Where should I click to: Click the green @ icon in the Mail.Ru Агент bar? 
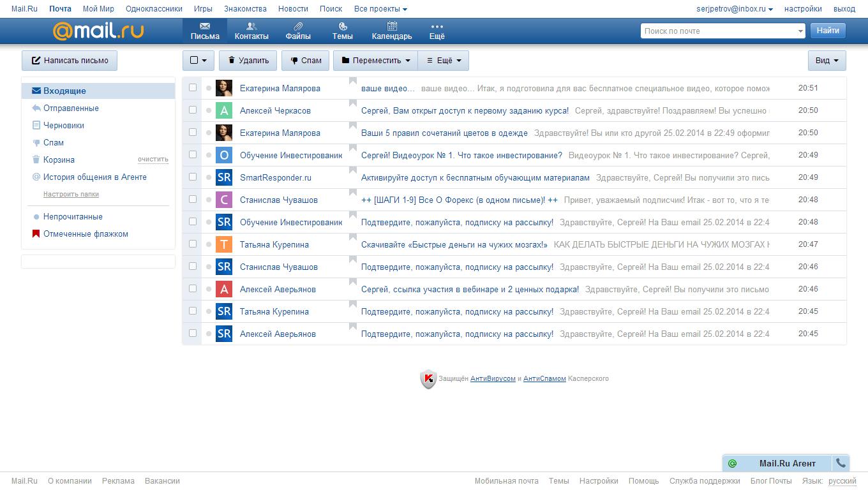click(x=732, y=463)
